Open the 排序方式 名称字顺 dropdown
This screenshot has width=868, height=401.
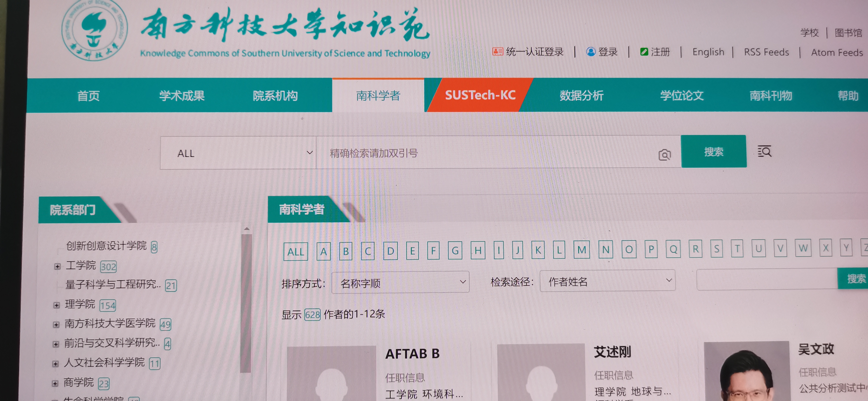(400, 282)
